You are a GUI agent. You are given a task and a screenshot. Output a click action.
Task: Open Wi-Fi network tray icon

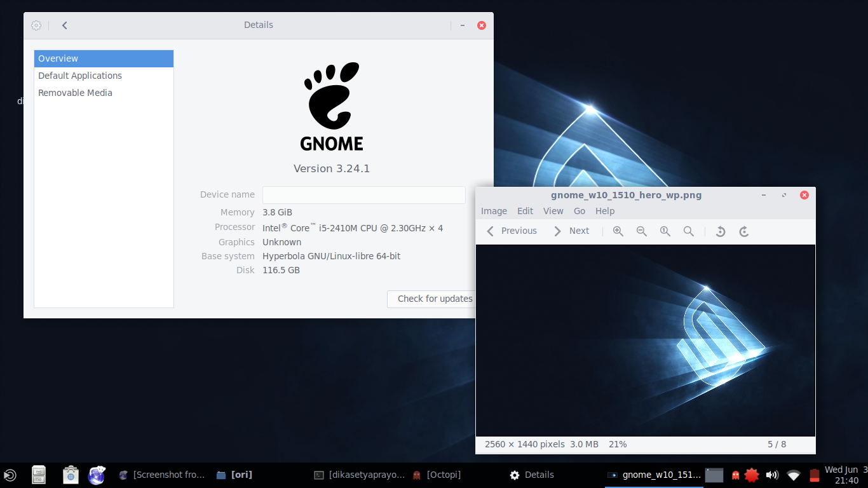[x=793, y=475]
